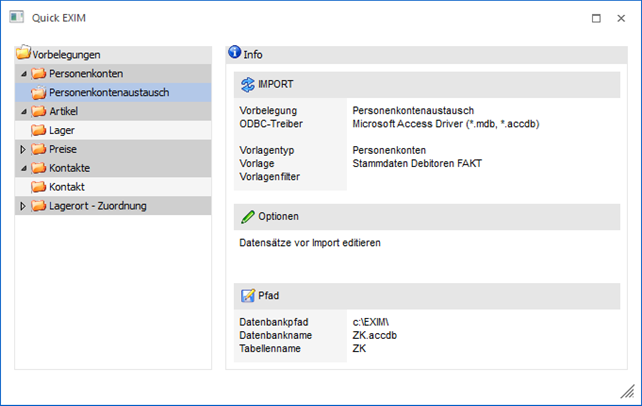Click the Lager folder icon
Viewport: 642px width, 406px height.
tap(40, 130)
